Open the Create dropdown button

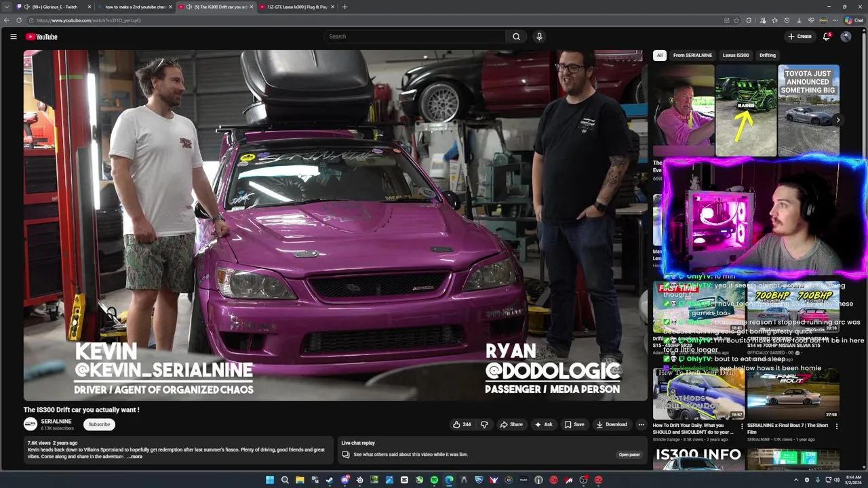pos(800,37)
